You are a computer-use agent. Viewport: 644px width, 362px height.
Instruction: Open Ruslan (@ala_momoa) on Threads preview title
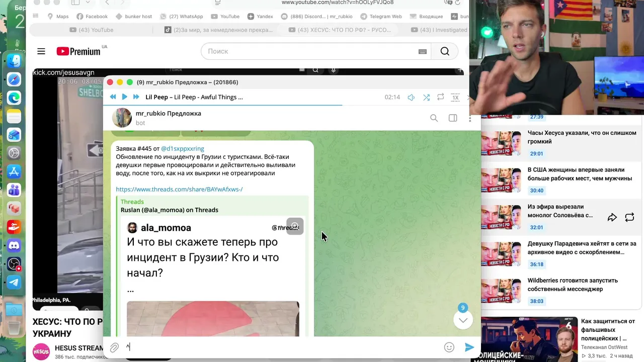(169, 210)
